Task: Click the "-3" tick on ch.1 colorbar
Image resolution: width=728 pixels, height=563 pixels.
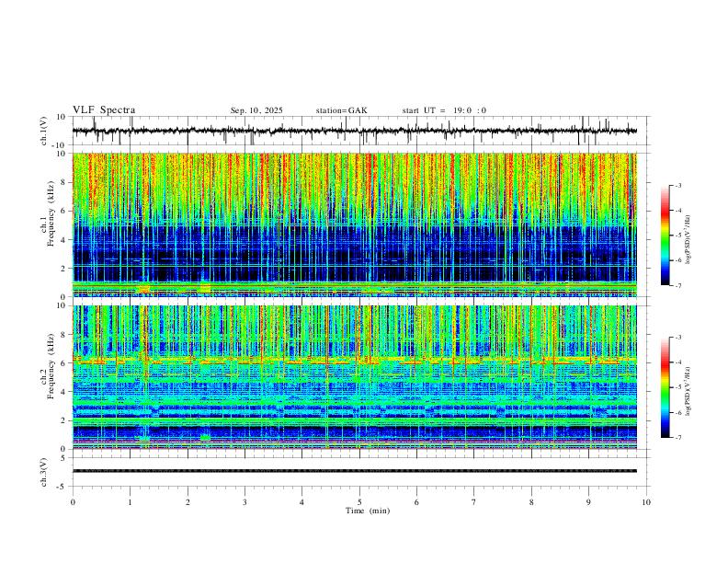Action: click(x=678, y=185)
